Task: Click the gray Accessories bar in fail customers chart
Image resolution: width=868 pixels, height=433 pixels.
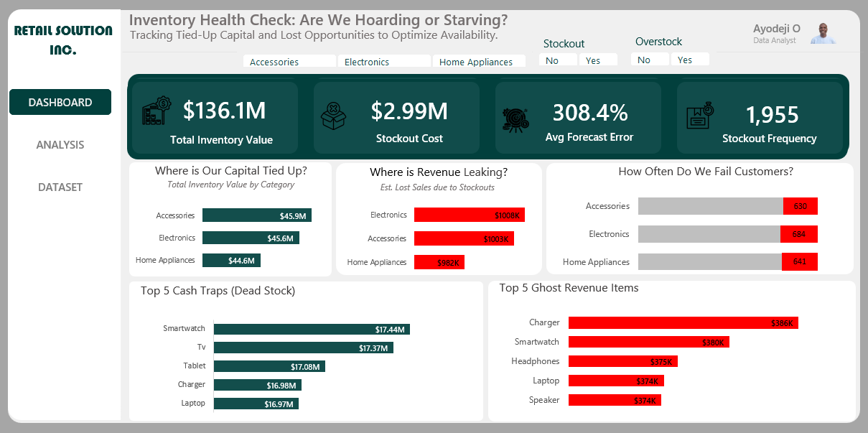Action: click(711, 206)
